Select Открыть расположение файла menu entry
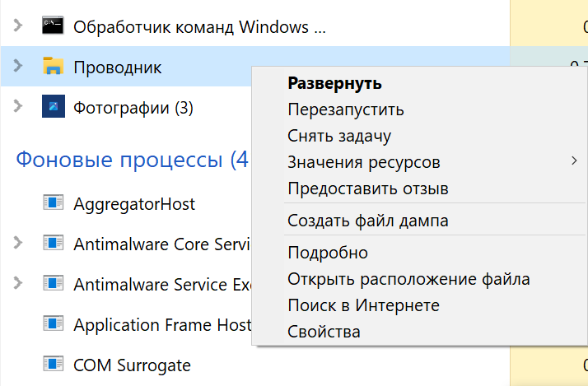Screen dimensions: 588x386 pos(408,279)
